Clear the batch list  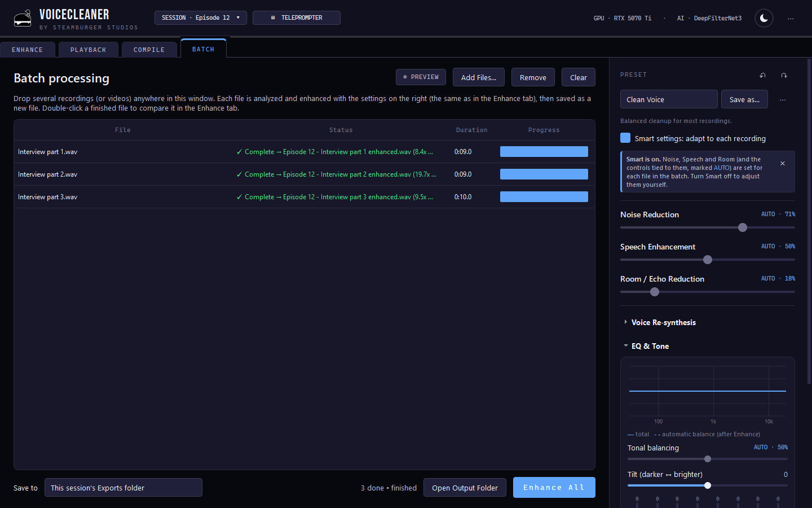[x=579, y=77]
